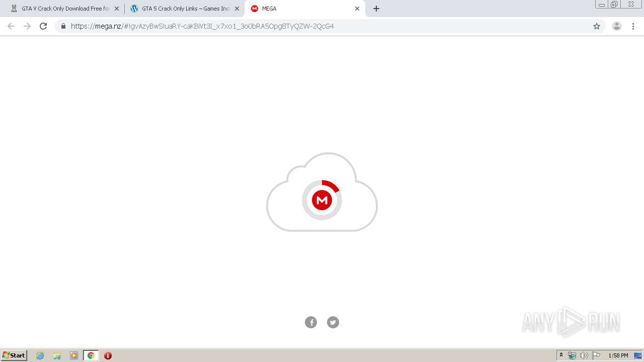Open the Windows Start menu
This screenshot has height=362, width=644.
(x=14, y=355)
